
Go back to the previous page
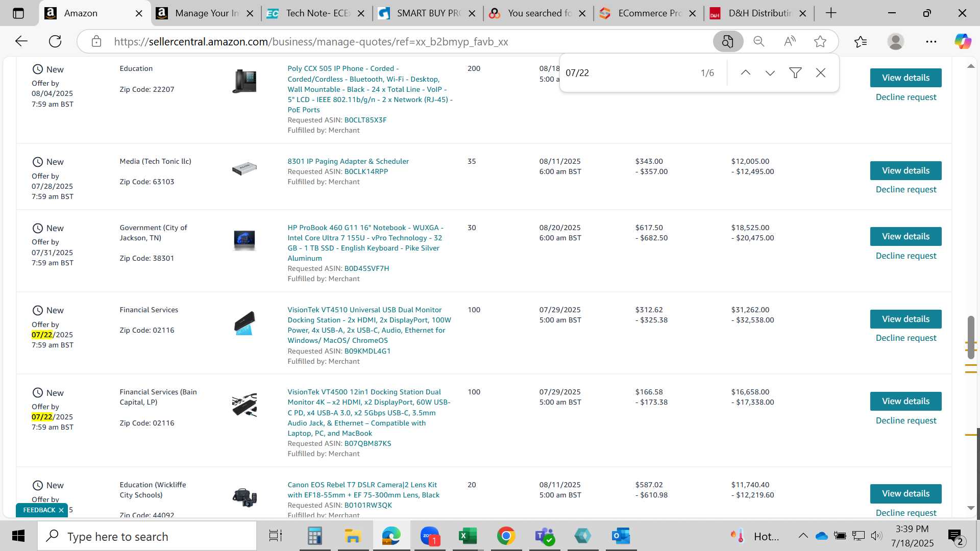(x=21, y=41)
